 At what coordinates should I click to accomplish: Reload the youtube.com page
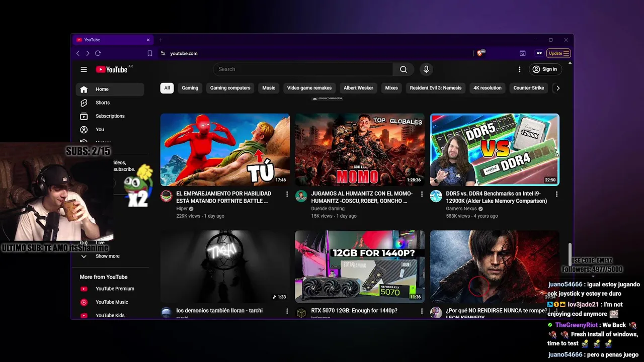98,53
